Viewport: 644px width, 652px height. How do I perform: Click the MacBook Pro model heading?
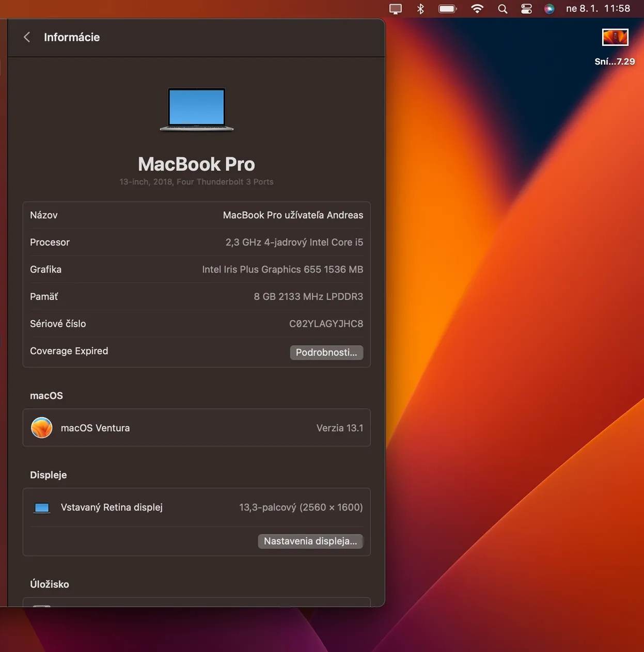196,164
